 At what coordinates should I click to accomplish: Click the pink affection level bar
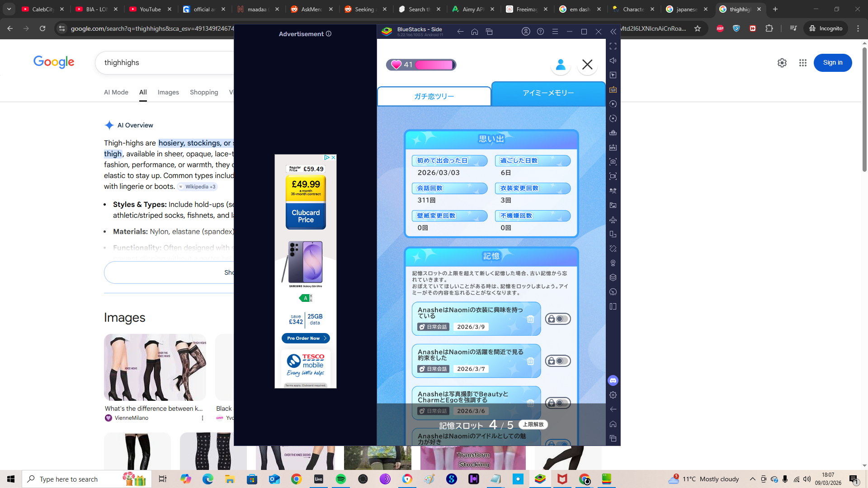[x=434, y=65]
